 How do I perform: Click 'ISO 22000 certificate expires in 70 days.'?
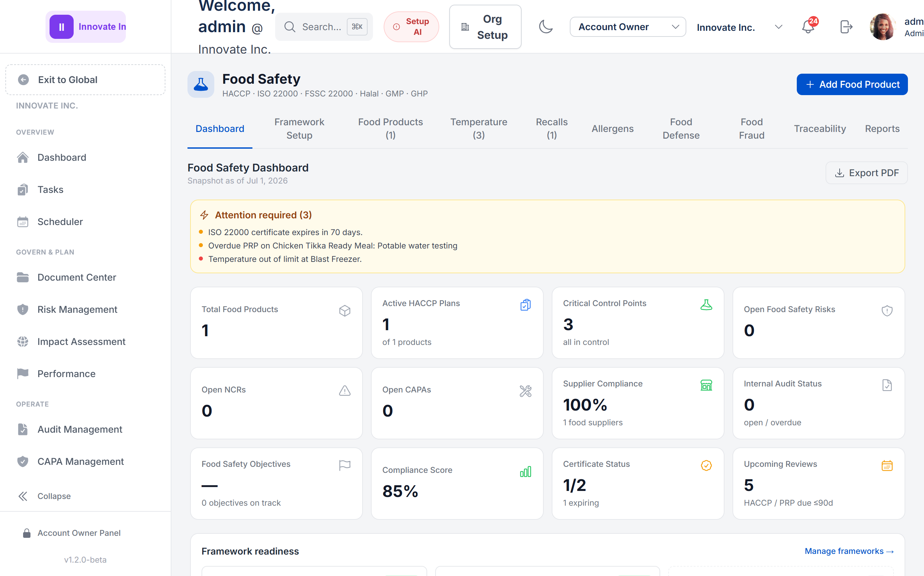tap(285, 232)
